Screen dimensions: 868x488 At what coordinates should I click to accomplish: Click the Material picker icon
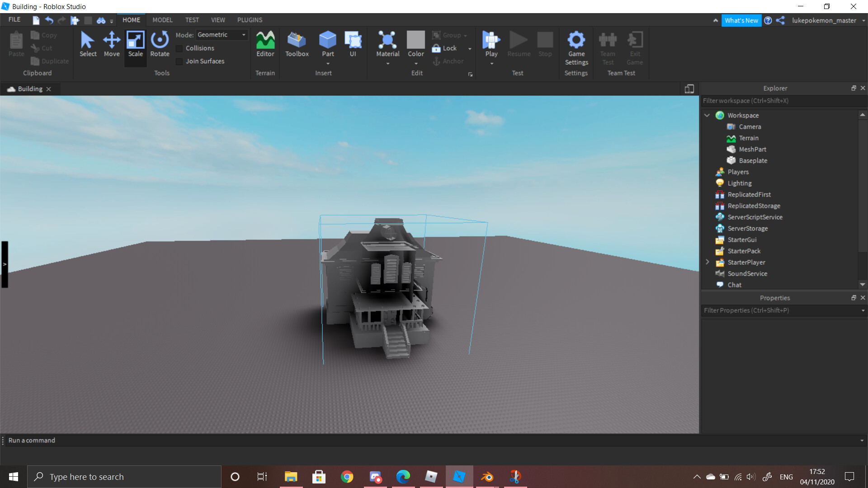[x=387, y=40]
